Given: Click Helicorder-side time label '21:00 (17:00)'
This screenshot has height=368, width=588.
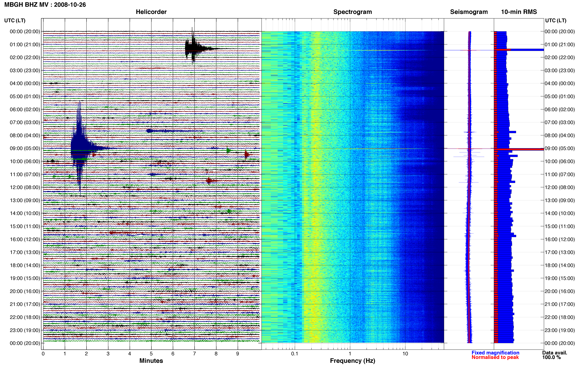Looking at the screenshot, I should (25, 304).
